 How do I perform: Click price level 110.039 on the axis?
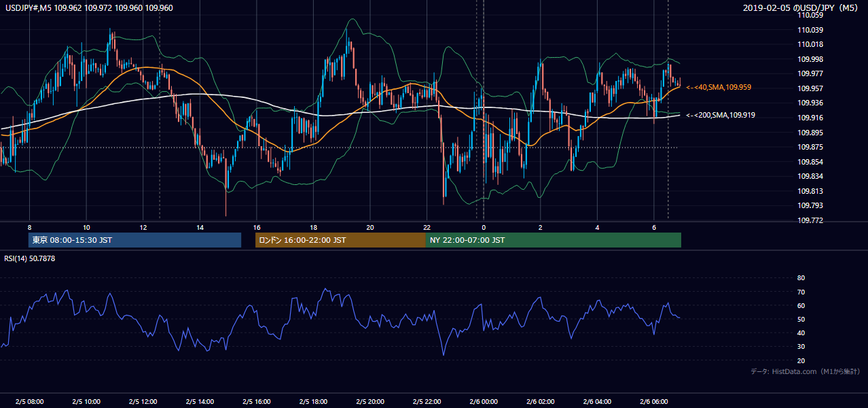(x=810, y=30)
